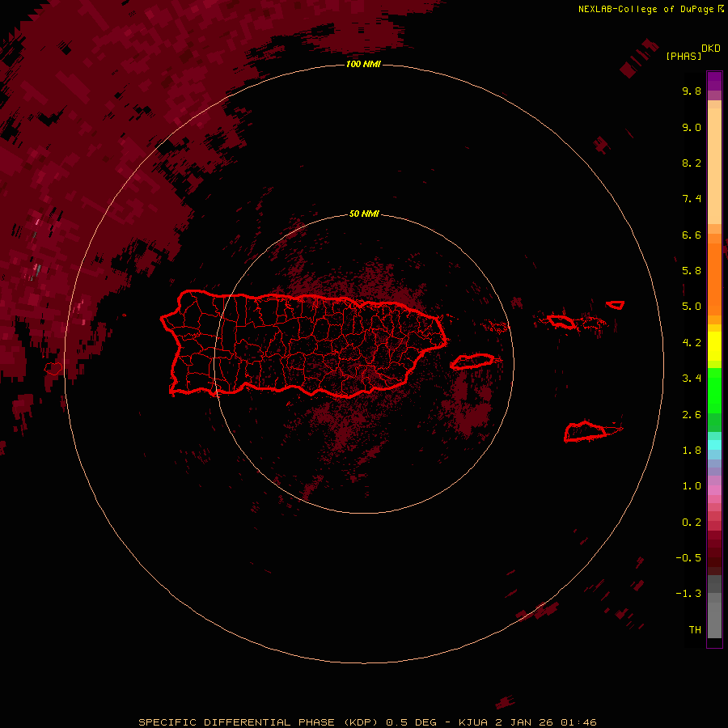This screenshot has height=728, width=728.
Task: Click the small Mona Island outline west of Puerto Rico
Action: (53, 369)
